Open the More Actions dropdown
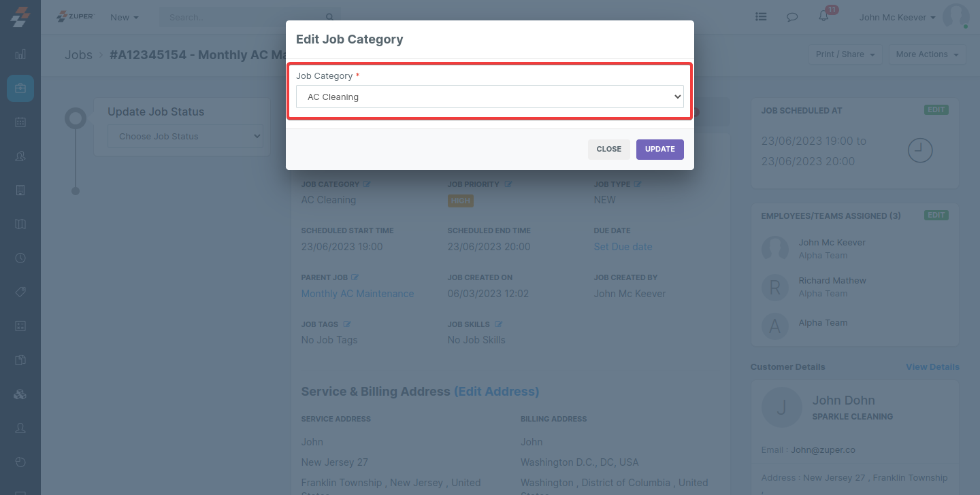The image size is (980, 495). pyautogui.click(x=927, y=54)
